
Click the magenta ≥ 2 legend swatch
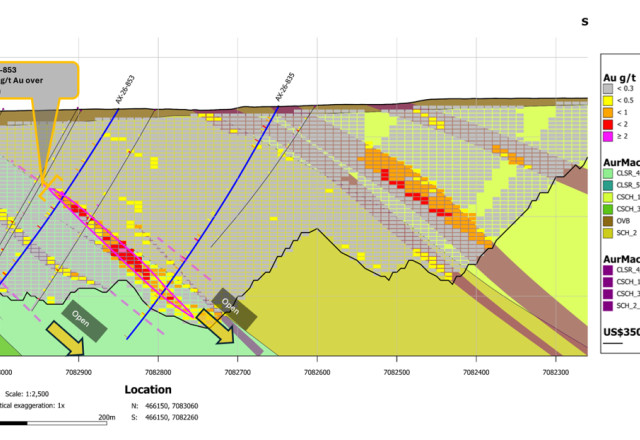tap(608, 136)
